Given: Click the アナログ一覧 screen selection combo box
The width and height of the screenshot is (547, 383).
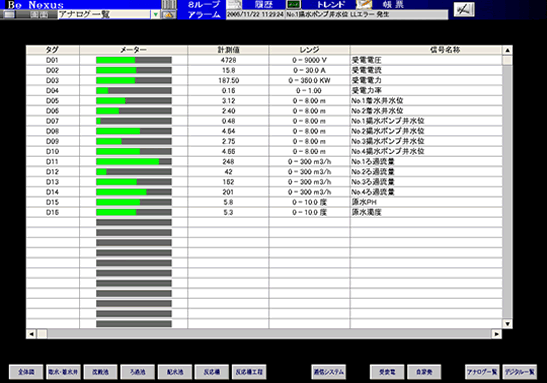Looking at the screenshot, I should pos(108,15).
